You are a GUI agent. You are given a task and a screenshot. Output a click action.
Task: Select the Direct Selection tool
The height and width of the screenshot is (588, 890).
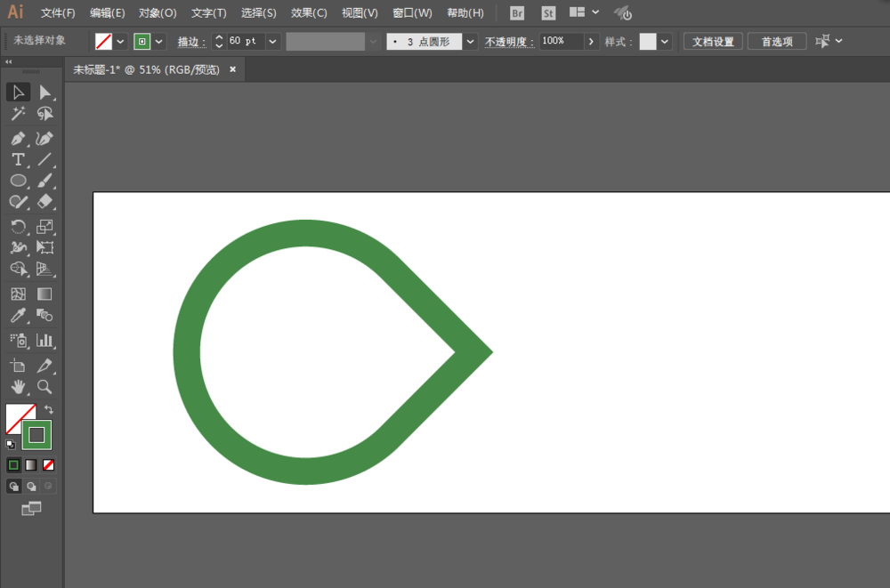tap(46, 92)
